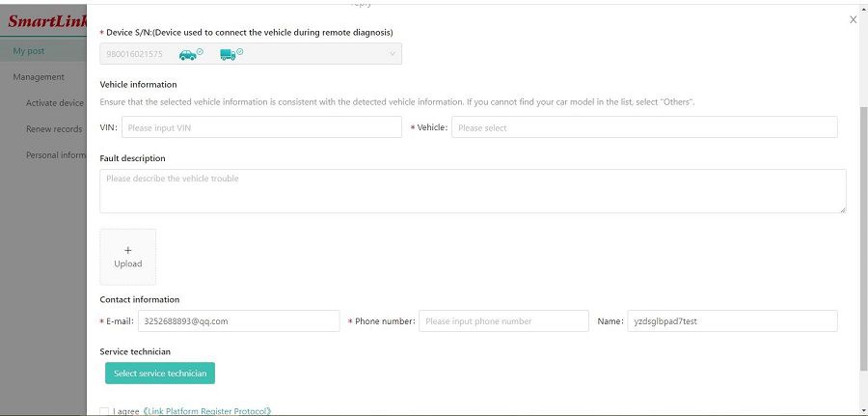The width and height of the screenshot is (868, 416).
Task: Click into the Phone number field
Action: coord(503,321)
